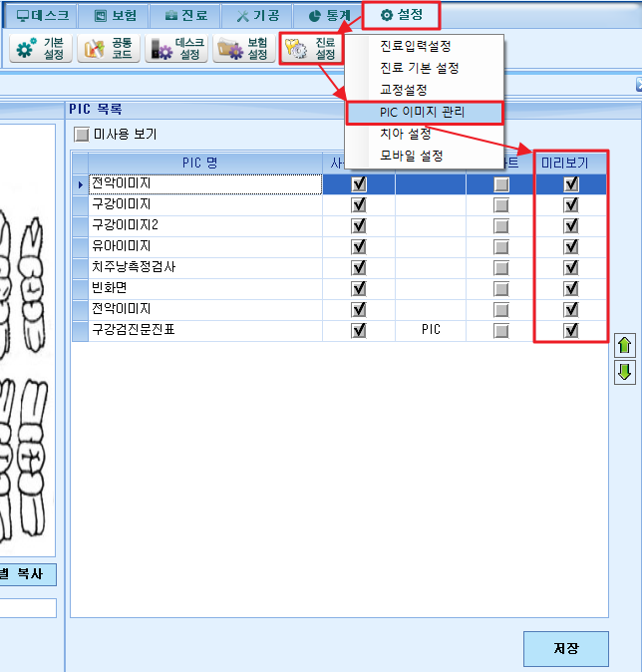
Task: Open the 데스크설정 toolbar icon
Action: 176,49
